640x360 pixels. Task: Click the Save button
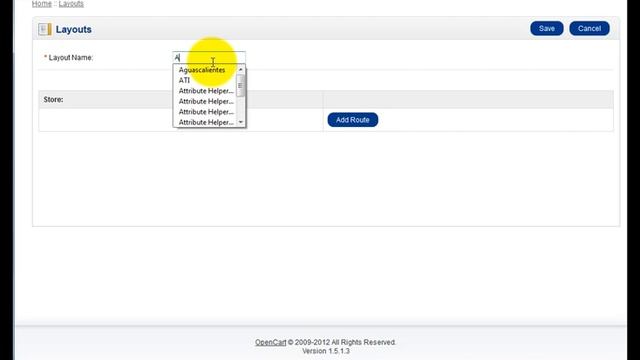(x=547, y=29)
